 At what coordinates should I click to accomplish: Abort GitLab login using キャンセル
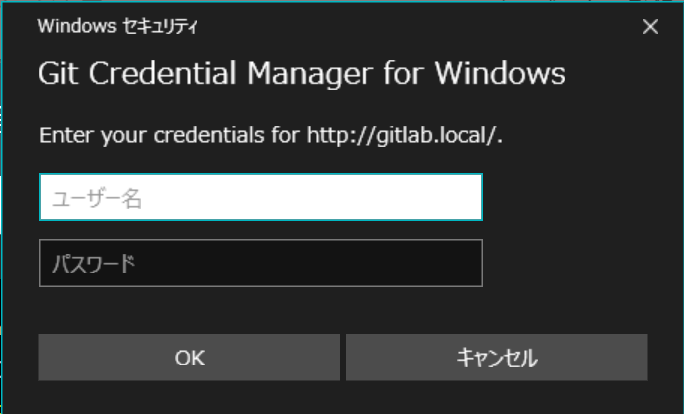click(x=497, y=357)
